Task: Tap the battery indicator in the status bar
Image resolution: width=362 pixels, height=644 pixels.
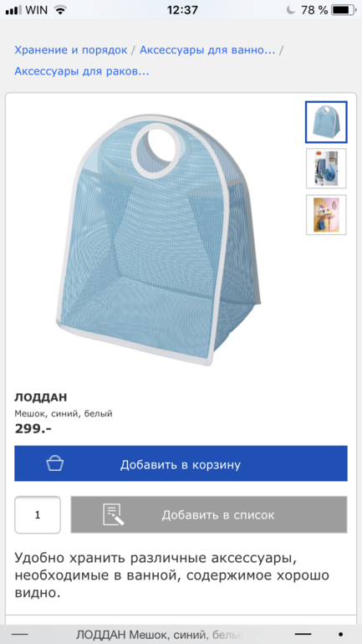Action: click(x=344, y=10)
